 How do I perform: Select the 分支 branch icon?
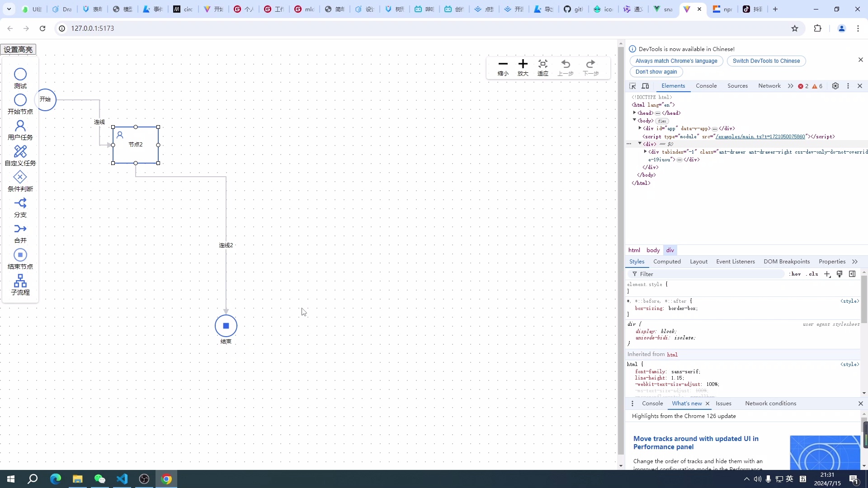(x=20, y=203)
